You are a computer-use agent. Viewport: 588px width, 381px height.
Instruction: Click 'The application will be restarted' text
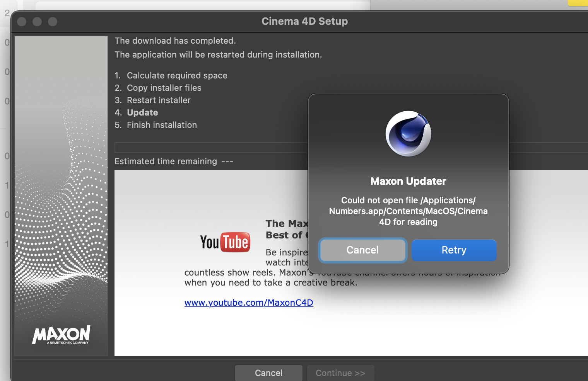pyautogui.click(x=218, y=54)
